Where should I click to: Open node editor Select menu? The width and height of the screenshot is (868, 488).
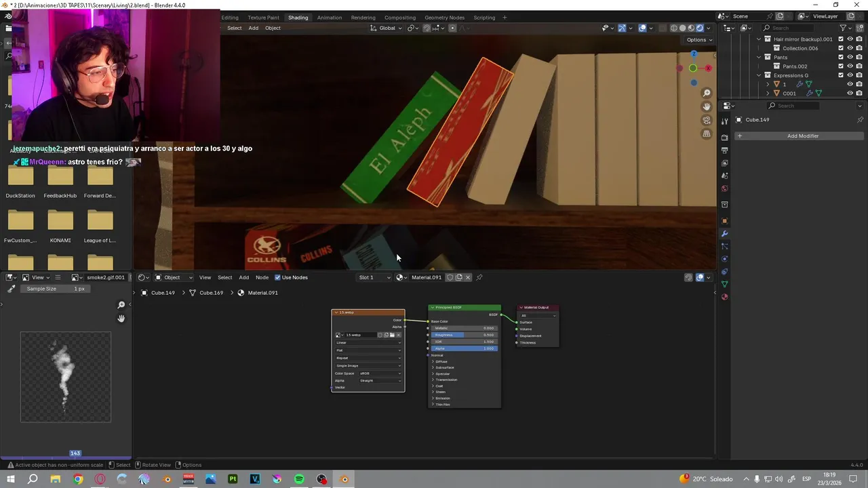coord(224,277)
